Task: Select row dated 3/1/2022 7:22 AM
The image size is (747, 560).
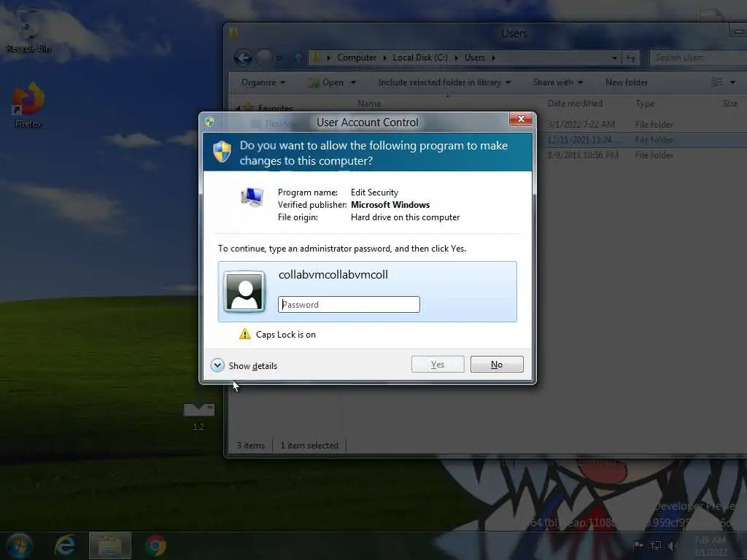Action: (581, 124)
